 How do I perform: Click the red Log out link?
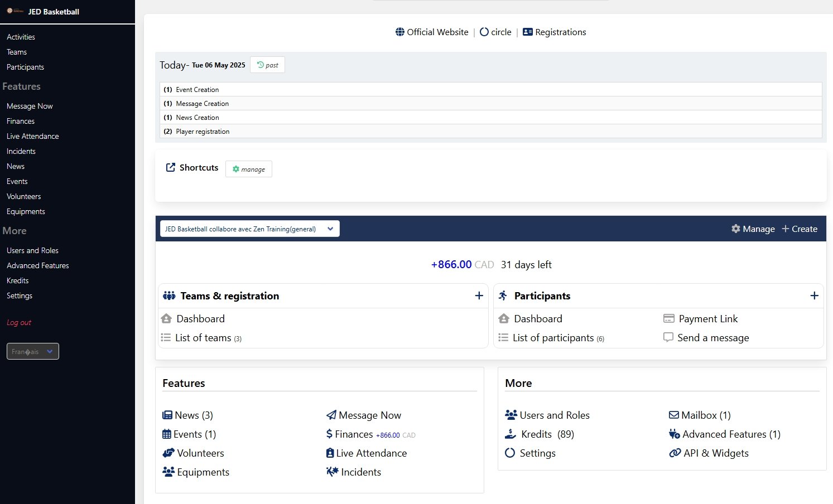point(19,322)
